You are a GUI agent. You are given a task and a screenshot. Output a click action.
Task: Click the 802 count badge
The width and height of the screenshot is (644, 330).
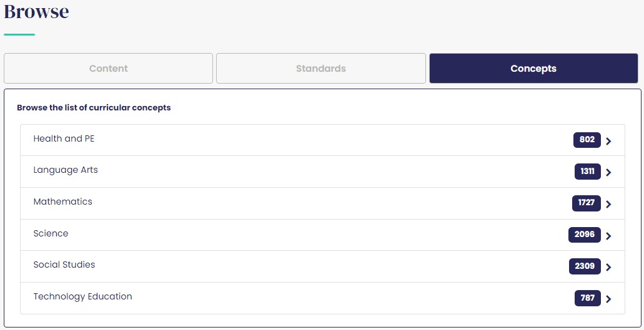point(587,140)
